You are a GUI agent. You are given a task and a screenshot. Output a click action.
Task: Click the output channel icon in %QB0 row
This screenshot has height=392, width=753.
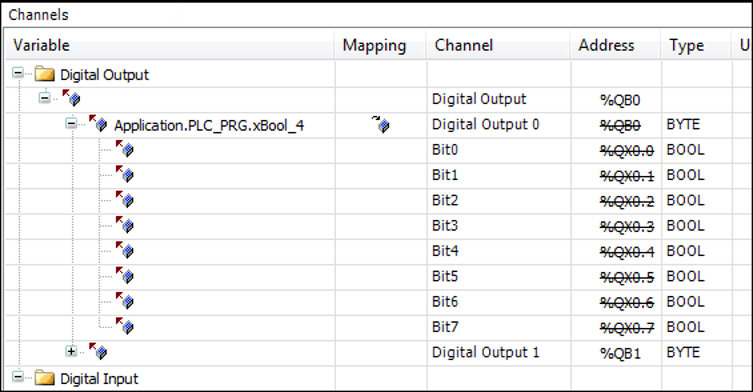[x=72, y=98]
